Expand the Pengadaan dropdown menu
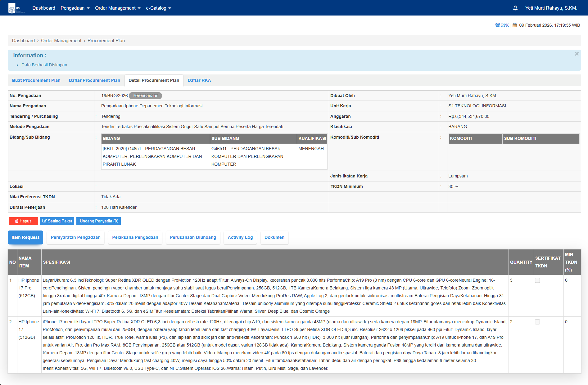Image resolution: width=588 pixels, height=385 pixels. (x=75, y=8)
